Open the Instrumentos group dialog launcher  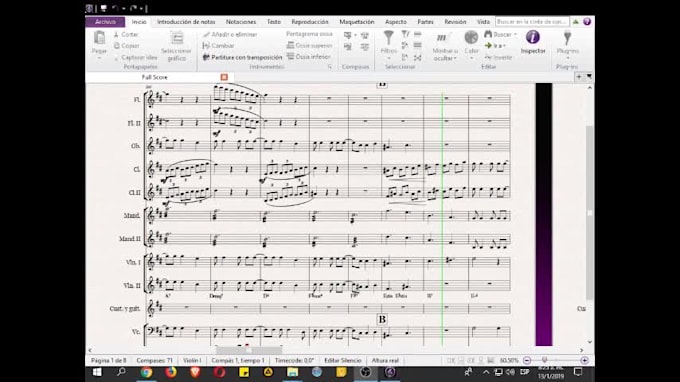[330, 67]
